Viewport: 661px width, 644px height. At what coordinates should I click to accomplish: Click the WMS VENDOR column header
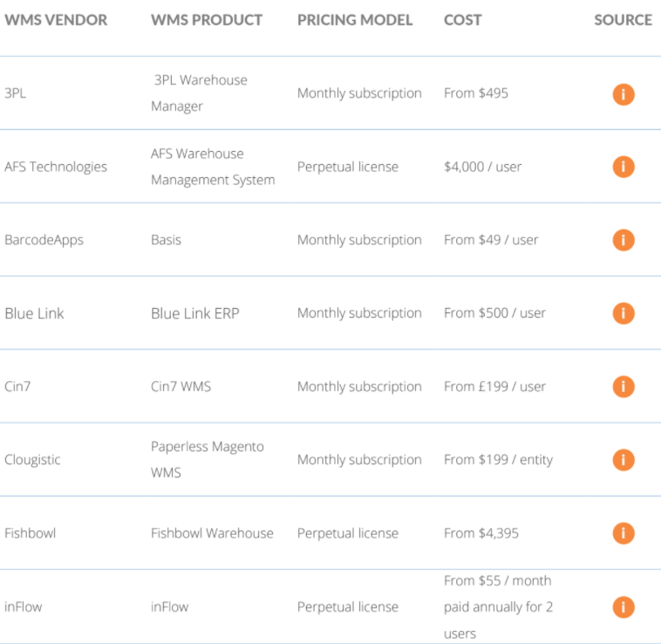click(x=56, y=20)
